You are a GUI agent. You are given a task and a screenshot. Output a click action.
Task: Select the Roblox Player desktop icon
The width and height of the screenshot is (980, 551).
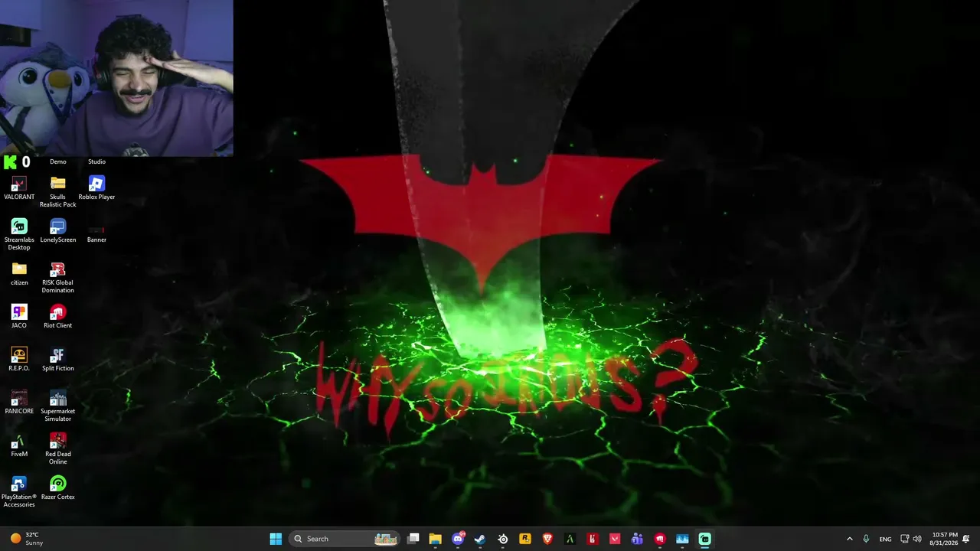tap(96, 187)
